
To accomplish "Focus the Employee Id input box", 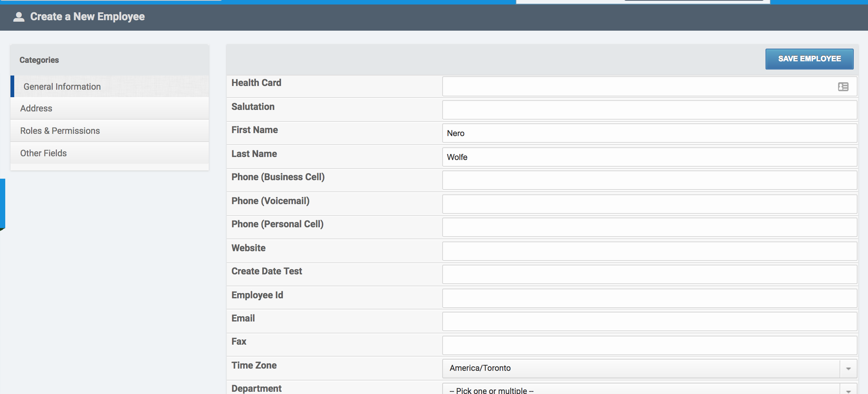I will pyautogui.click(x=649, y=298).
